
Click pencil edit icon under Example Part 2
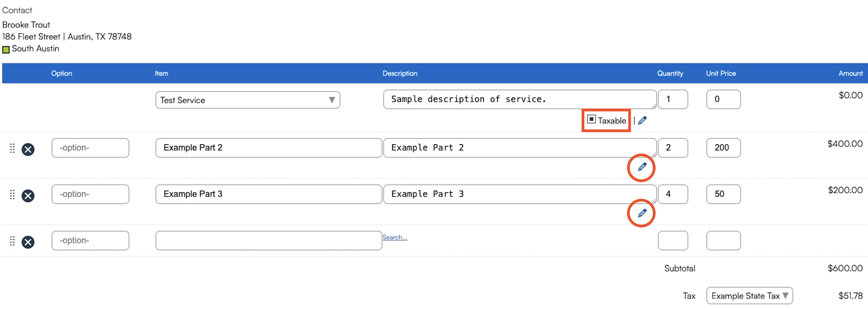click(642, 167)
